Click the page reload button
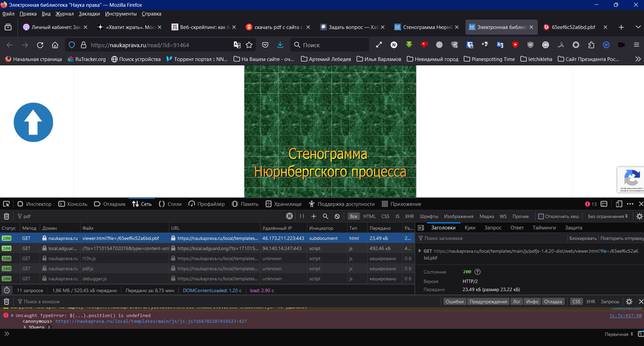 (40, 45)
